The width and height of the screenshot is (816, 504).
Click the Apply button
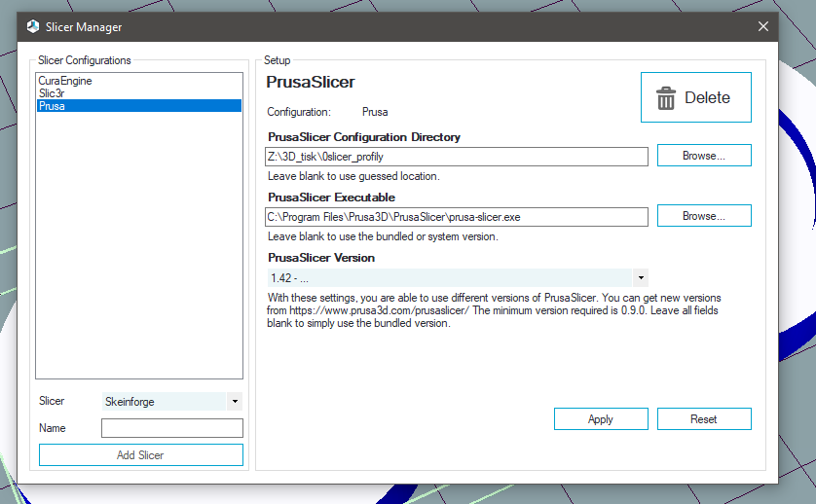coord(600,419)
